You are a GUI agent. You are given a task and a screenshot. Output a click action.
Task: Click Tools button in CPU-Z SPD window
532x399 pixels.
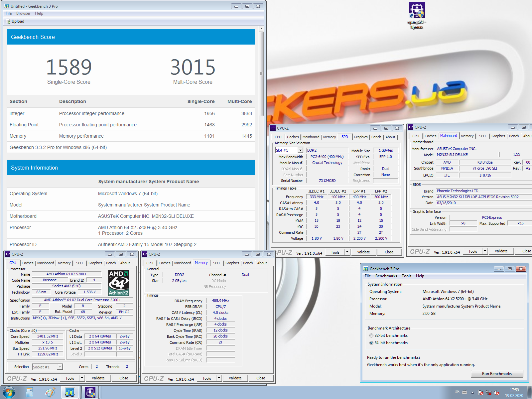click(335, 252)
